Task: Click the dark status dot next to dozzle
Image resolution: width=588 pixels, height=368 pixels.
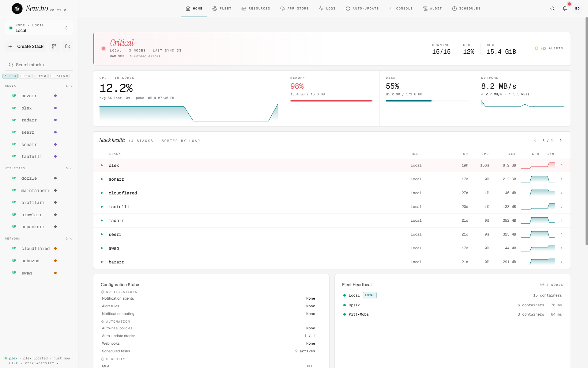Action: coord(55,178)
